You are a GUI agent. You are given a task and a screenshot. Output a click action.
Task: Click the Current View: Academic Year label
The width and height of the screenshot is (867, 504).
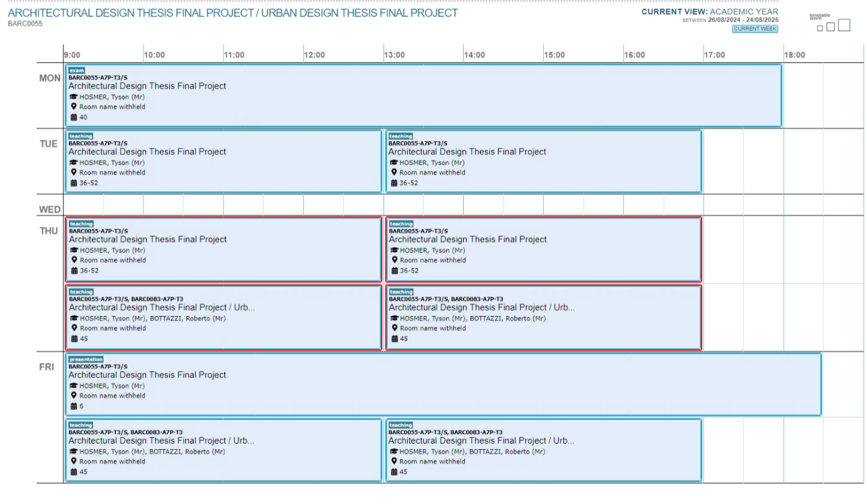tap(710, 11)
